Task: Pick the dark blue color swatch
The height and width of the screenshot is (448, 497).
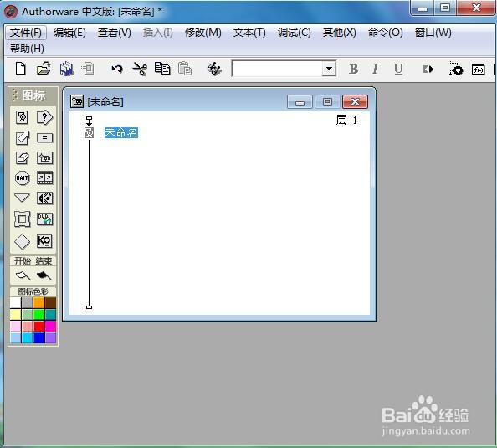Action: [38, 338]
